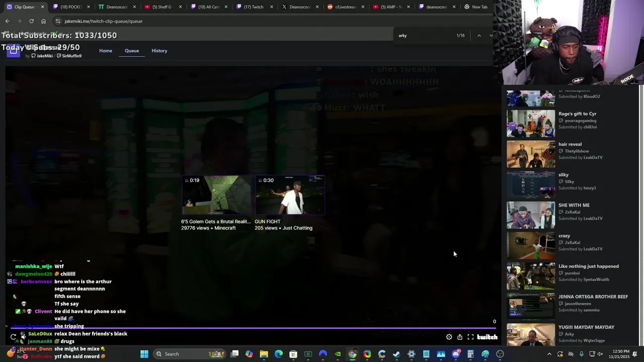Click the site info icon beside the URL
This screenshot has width=644, height=362.
click(58, 21)
